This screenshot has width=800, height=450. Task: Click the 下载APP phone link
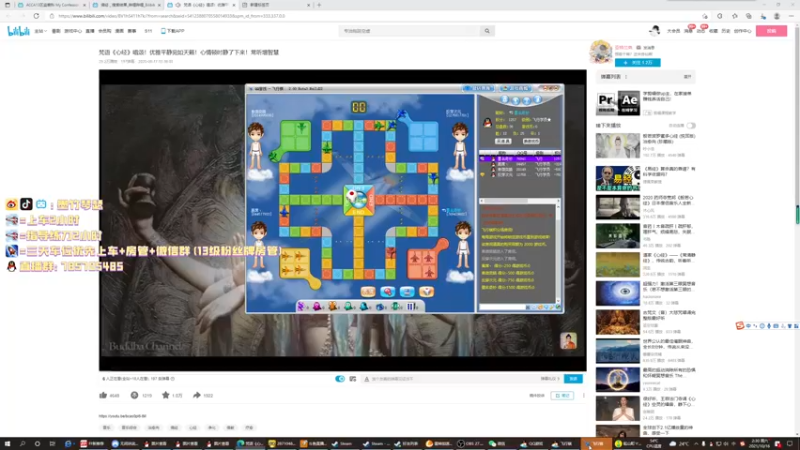[x=172, y=31]
